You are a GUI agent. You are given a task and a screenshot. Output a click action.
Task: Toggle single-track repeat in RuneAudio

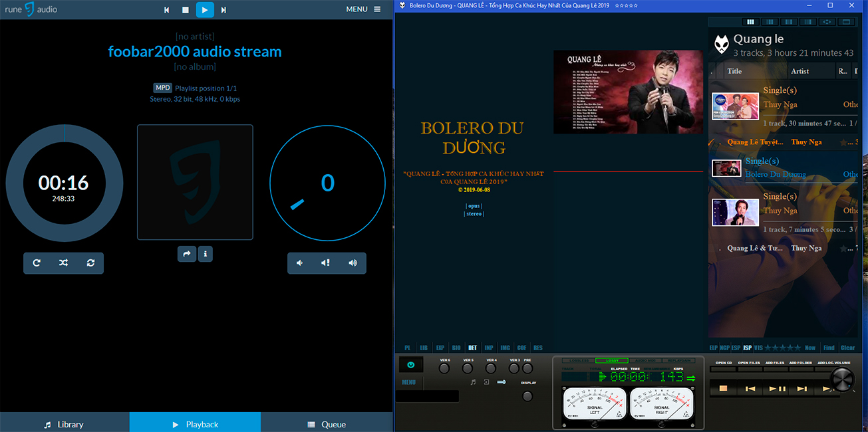click(90, 263)
